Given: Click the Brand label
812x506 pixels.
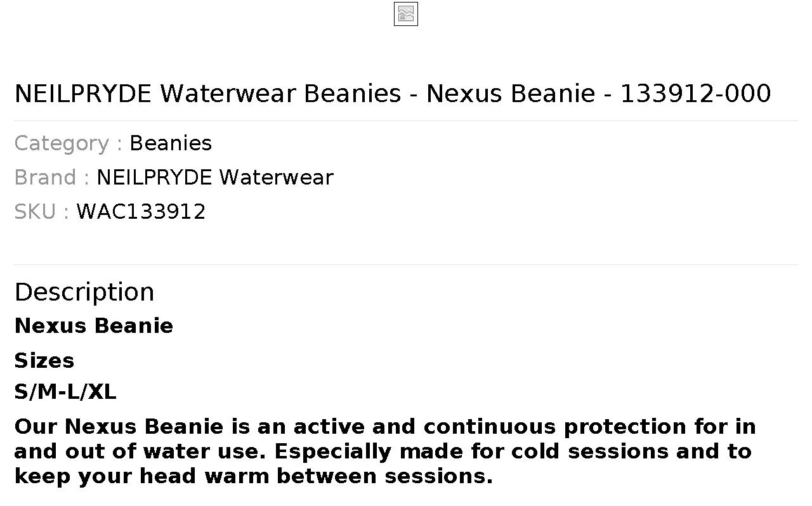Looking at the screenshot, I should 52,178.
